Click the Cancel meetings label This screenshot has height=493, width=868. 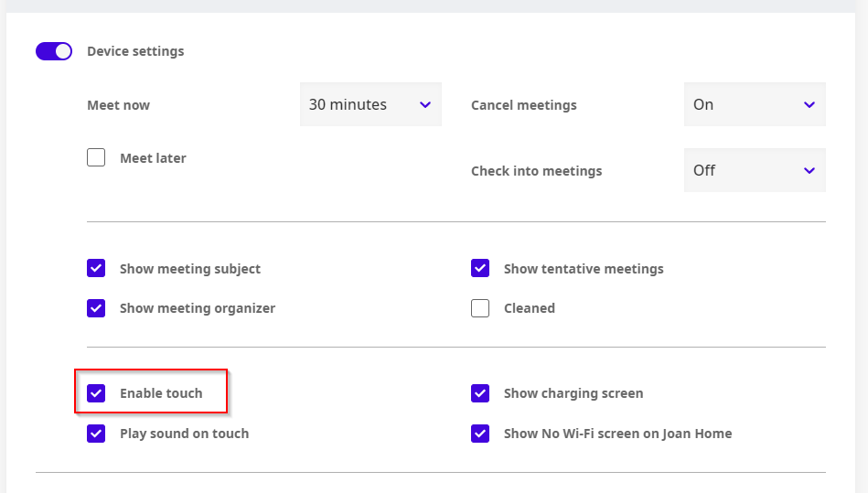524,105
